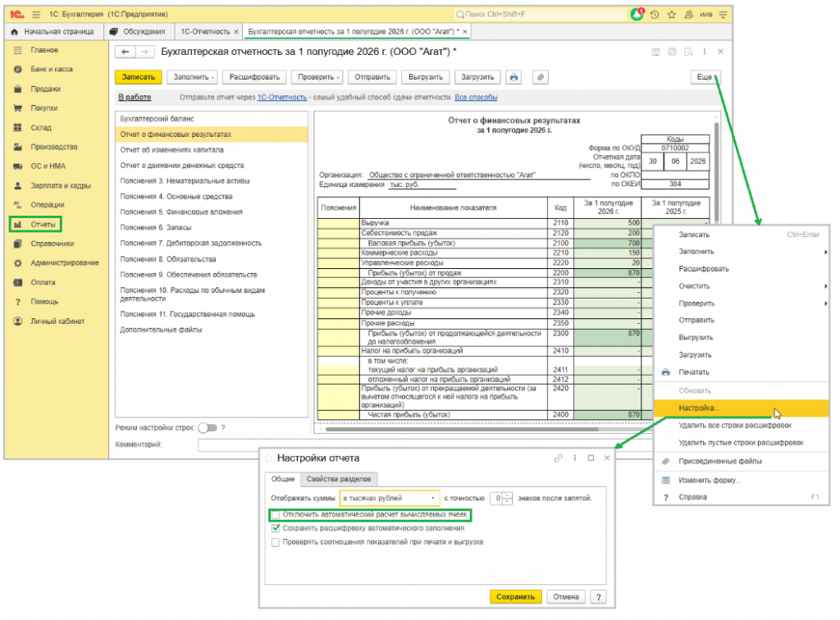840x620 pixels.
Task: Click the back arrow navigation button
Action: [x=126, y=52]
